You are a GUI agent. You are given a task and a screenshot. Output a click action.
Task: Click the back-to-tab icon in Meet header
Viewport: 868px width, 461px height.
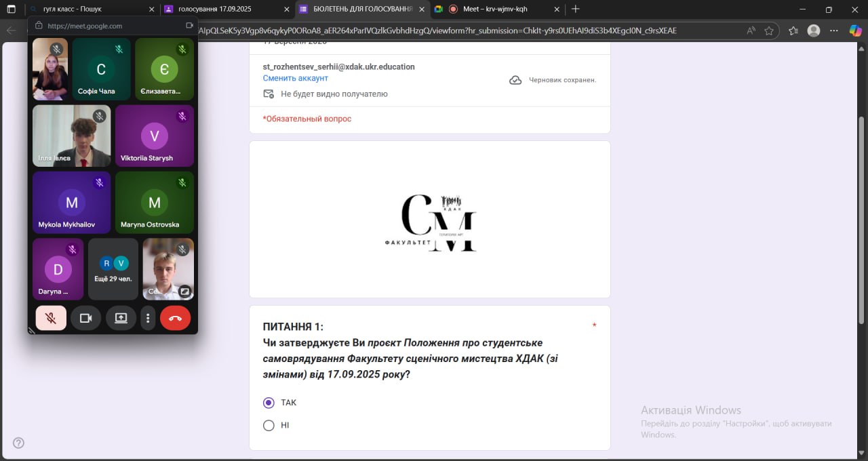(189, 26)
